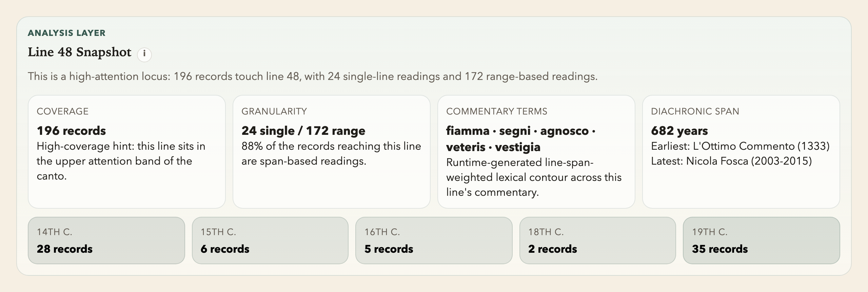Toggle the 14th century records filter
The width and height of the screenshot is (868, 292).
[106, 241]
